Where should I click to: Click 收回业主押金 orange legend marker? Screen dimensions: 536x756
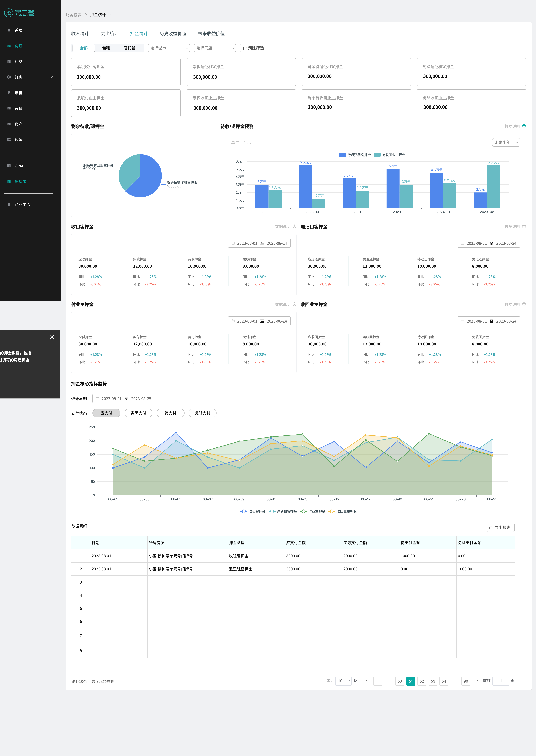[x=331, y=512]
